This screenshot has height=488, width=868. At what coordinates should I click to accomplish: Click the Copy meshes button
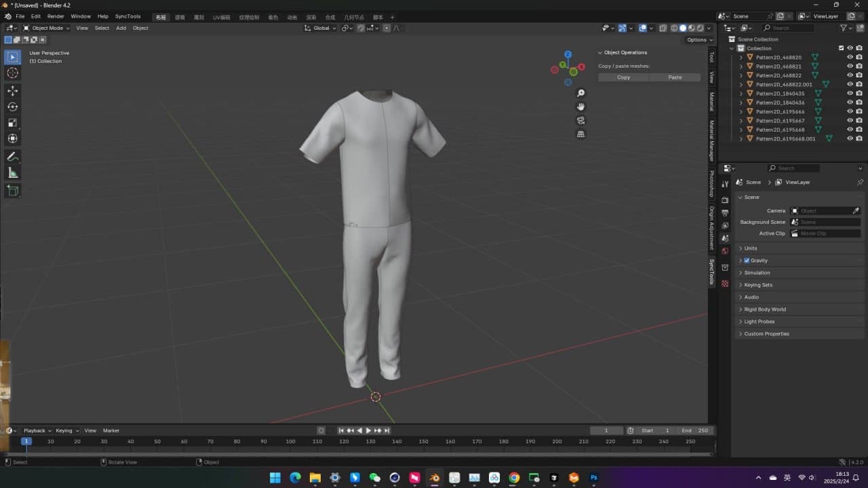624,77
